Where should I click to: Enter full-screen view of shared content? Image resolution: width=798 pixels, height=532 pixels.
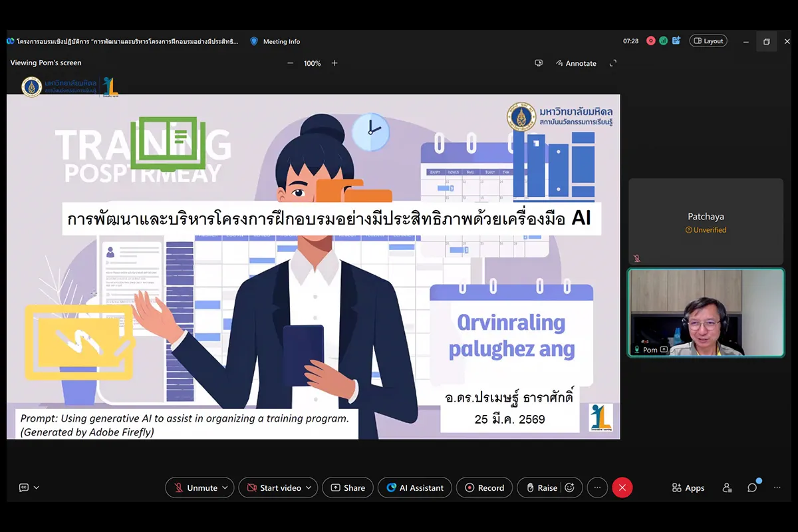point(612,63)
